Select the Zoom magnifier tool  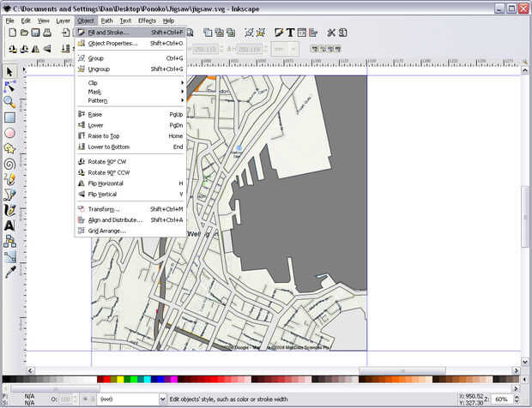9,102
